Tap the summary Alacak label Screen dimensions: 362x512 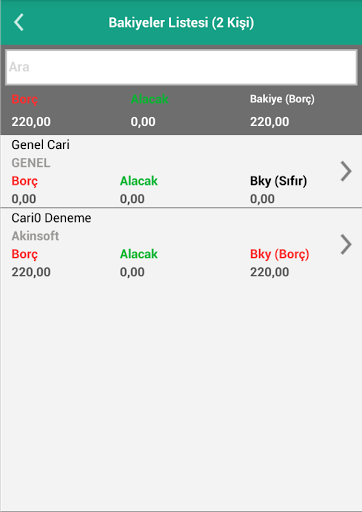[150, 99]
